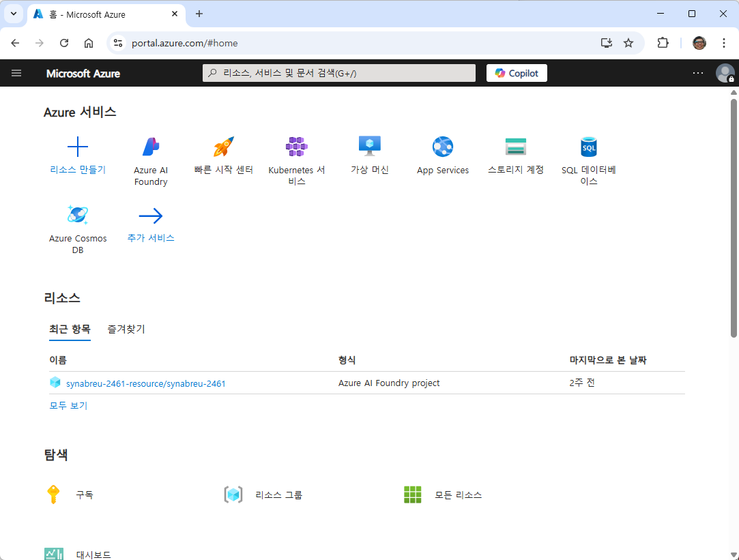The width and height of the screenshot is (739, 560).
Task: Click the Microsoft Azure logo text
Action: (x=83, y=74)
